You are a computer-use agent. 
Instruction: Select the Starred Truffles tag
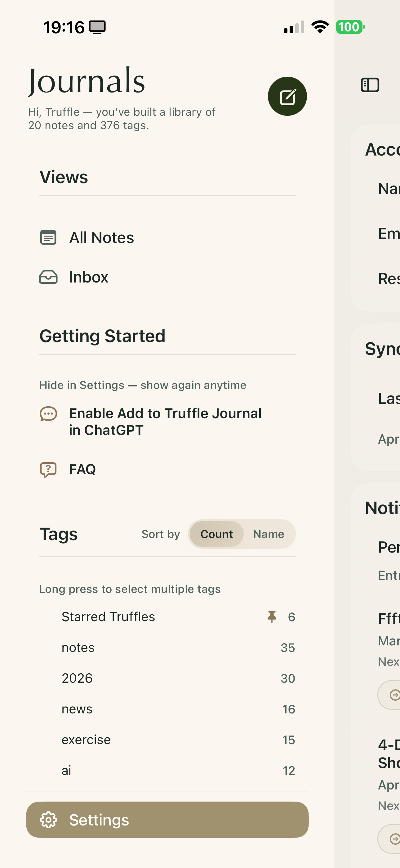pos(167,617)
